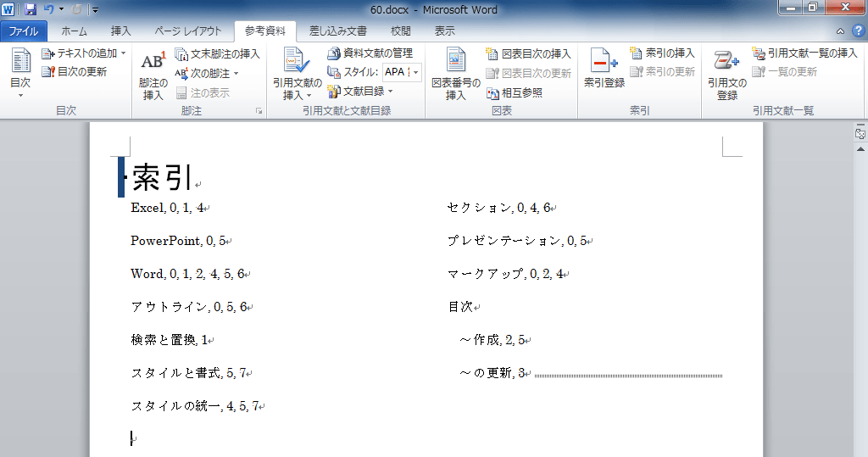
Task: Open the ファイル tab
Action: coord(23,31)
